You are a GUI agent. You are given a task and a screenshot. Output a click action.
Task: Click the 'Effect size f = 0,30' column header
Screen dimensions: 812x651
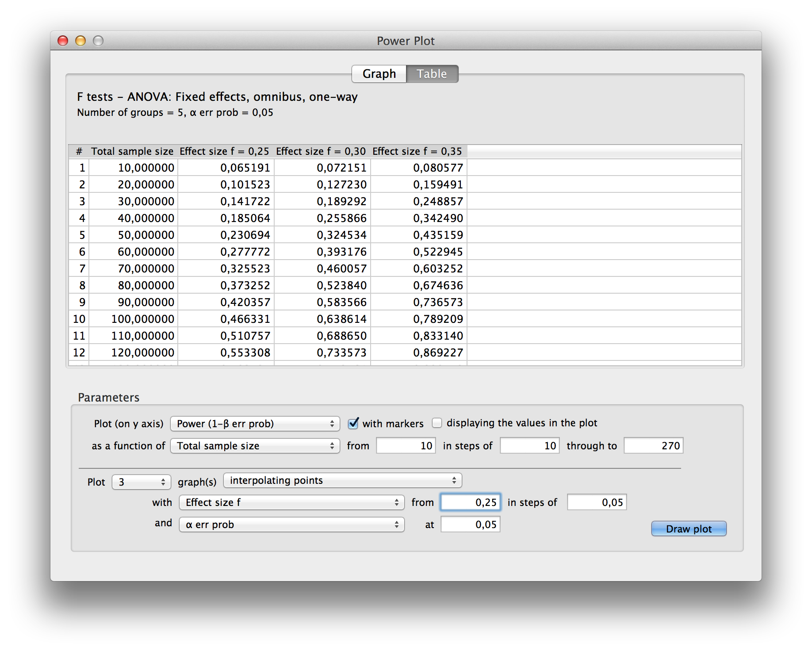[321, 151]
